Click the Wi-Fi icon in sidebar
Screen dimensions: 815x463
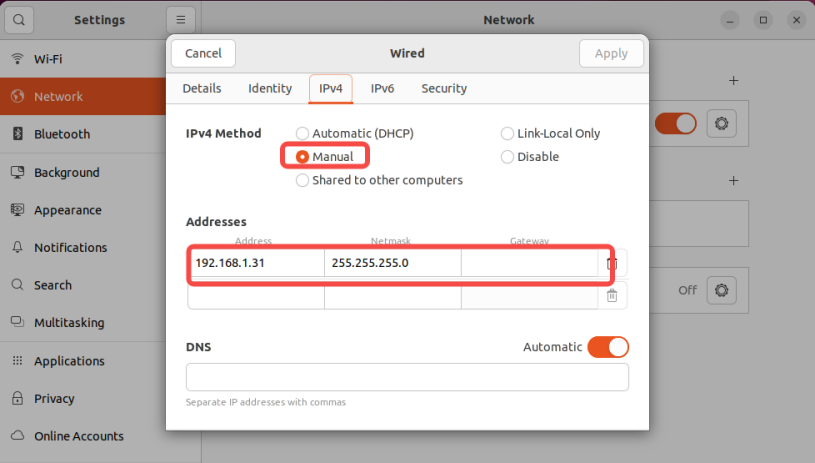click(x=18, y=59)
